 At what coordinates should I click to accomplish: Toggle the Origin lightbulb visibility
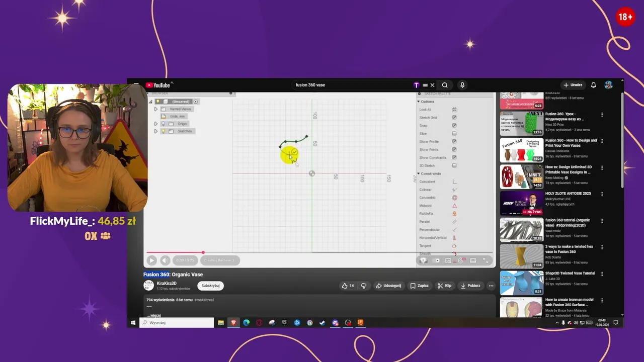[x=163, y=124]
